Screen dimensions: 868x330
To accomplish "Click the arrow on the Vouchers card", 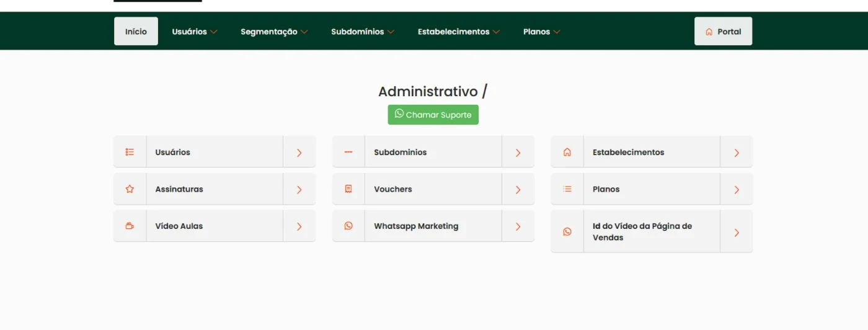I will [x=518, y=190].
